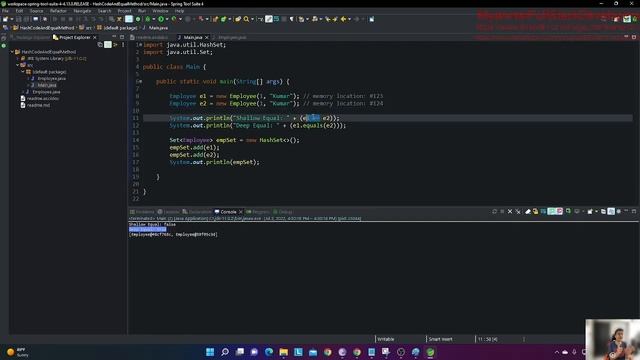This screenshot has width=640, height=360.
Task: Click the green Run button in toolbar
Action: tap(161, 19)
